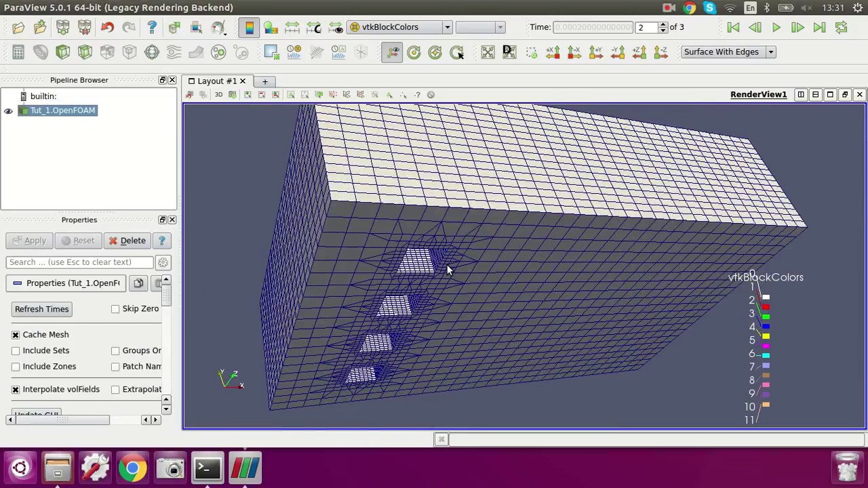Click the Connect to server icon

click(62, 27)
